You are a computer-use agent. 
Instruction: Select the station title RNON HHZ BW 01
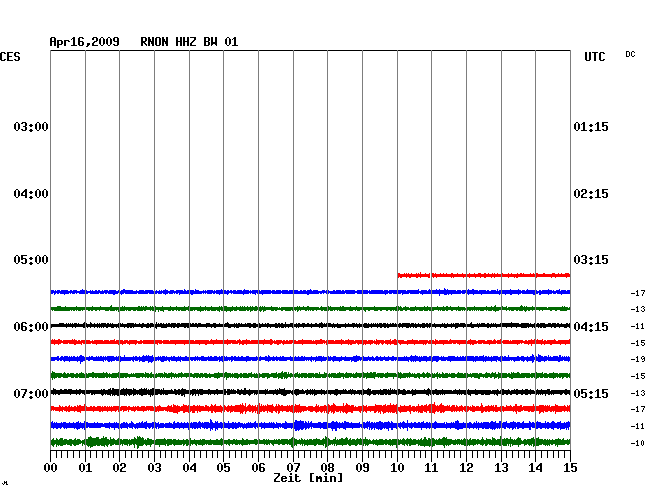[x=189, y=42]
